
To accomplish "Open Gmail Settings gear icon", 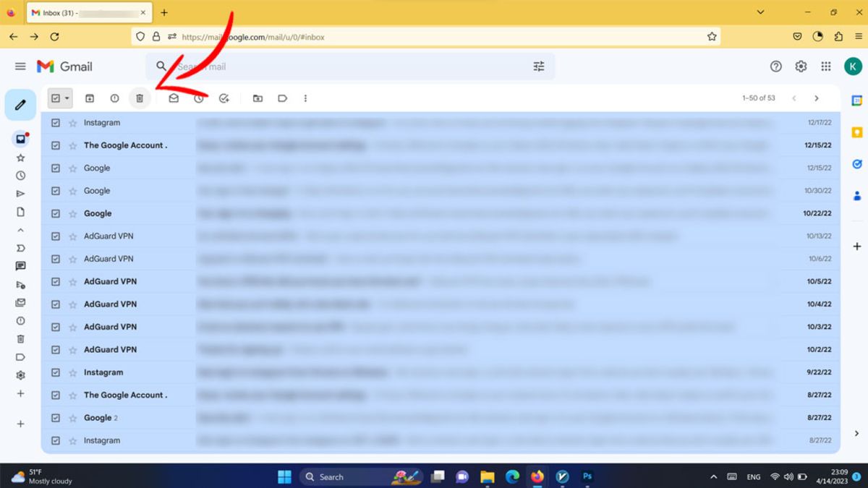I will click(801, 67).
